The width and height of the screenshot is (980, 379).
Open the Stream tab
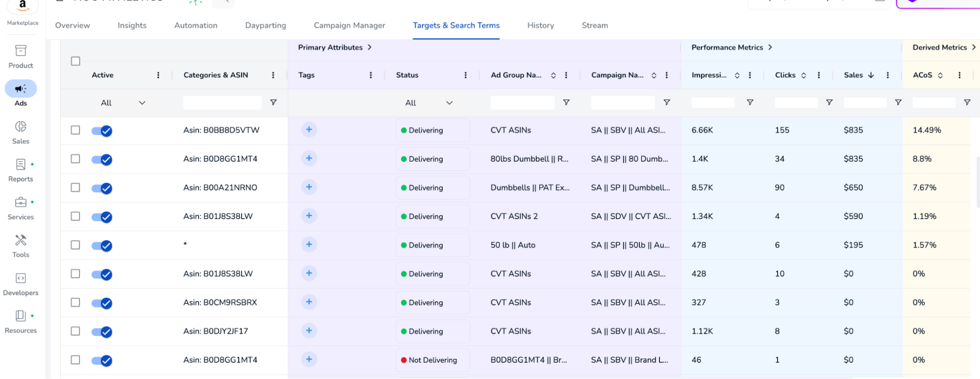point(595,25)
